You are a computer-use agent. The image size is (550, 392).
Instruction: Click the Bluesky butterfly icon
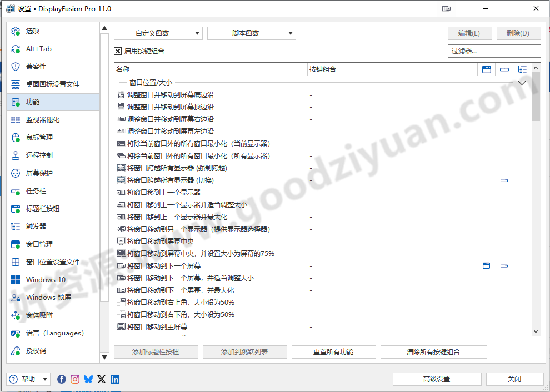pos(88,379)
